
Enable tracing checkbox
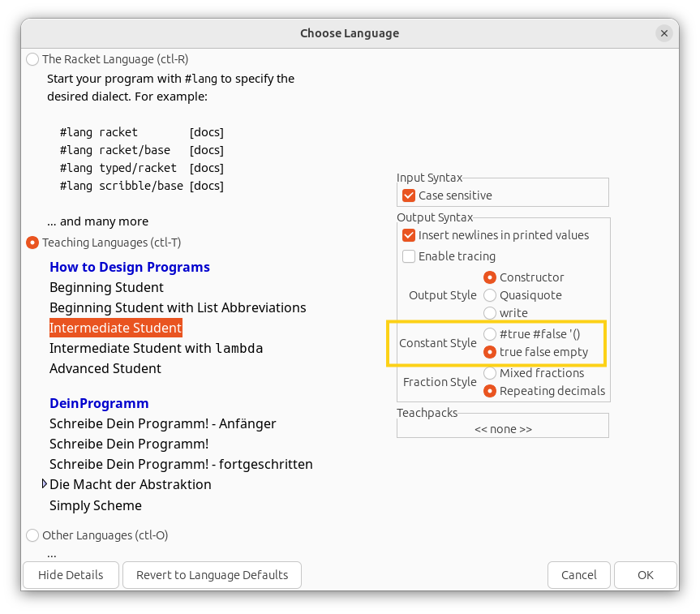[x=409, y=256]
